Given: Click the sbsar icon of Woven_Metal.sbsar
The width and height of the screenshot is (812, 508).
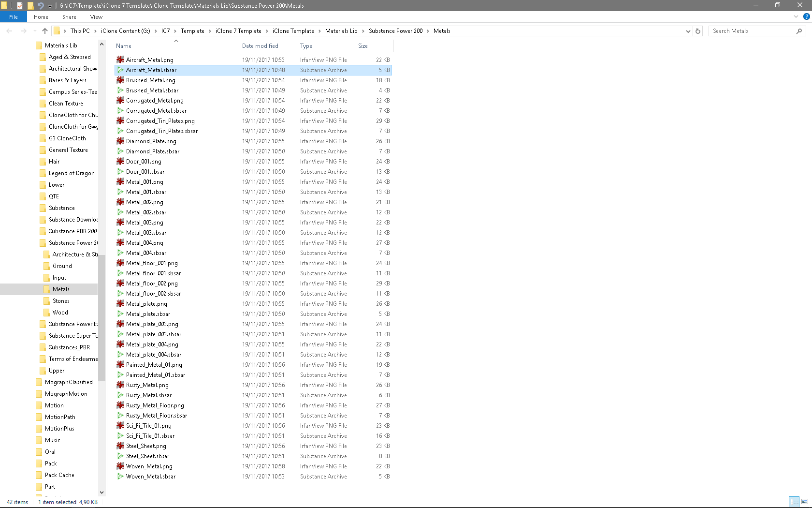Looking at the screenshot, I should pyautogui.click(x=120, y=476).
